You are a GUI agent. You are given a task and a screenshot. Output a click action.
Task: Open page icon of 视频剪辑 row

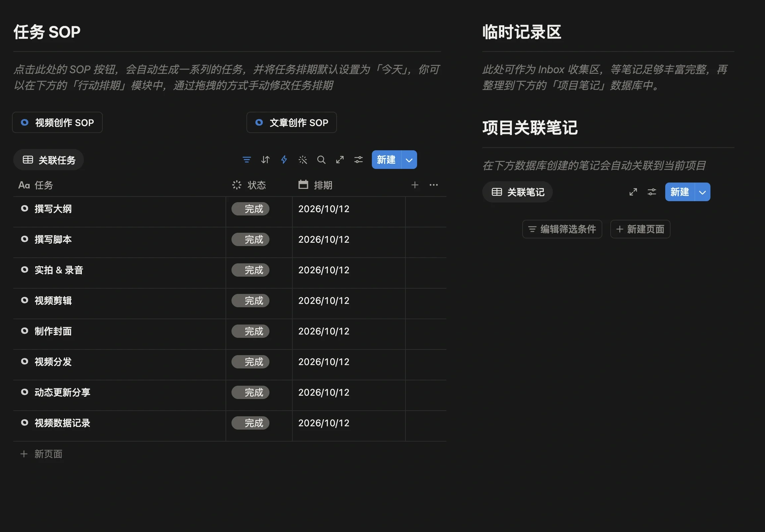point(24,300)
